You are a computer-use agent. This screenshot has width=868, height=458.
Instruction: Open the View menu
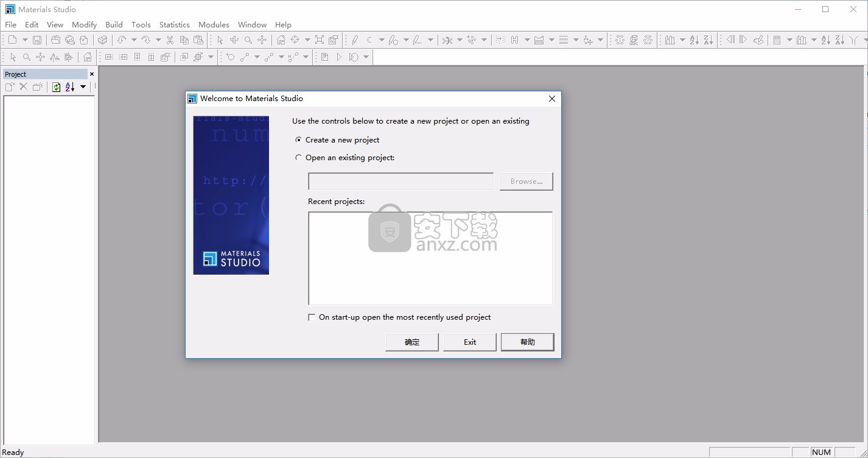(x=55, y=24)
